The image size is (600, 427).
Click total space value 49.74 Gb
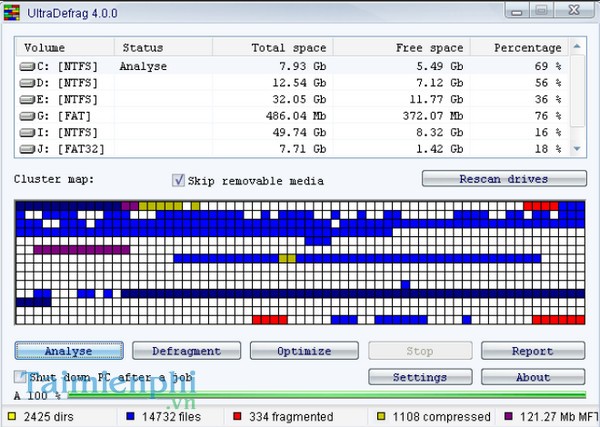click(299, 132)
